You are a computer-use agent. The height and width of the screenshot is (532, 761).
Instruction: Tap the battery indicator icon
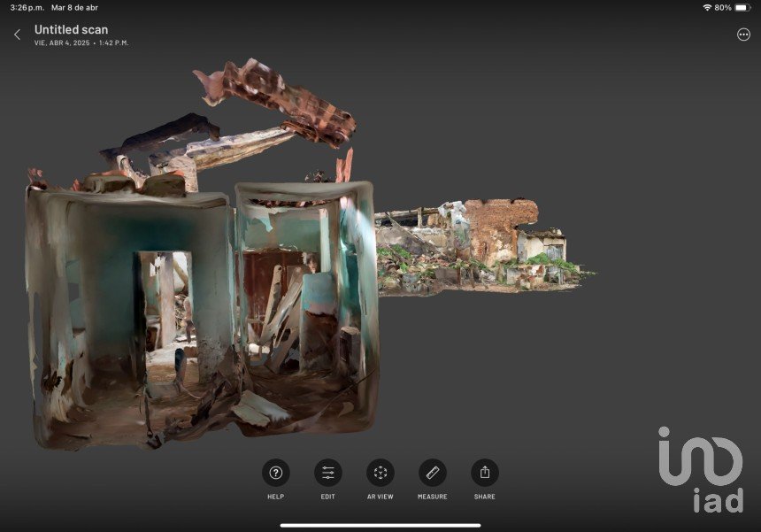click(x=742, y=7)
